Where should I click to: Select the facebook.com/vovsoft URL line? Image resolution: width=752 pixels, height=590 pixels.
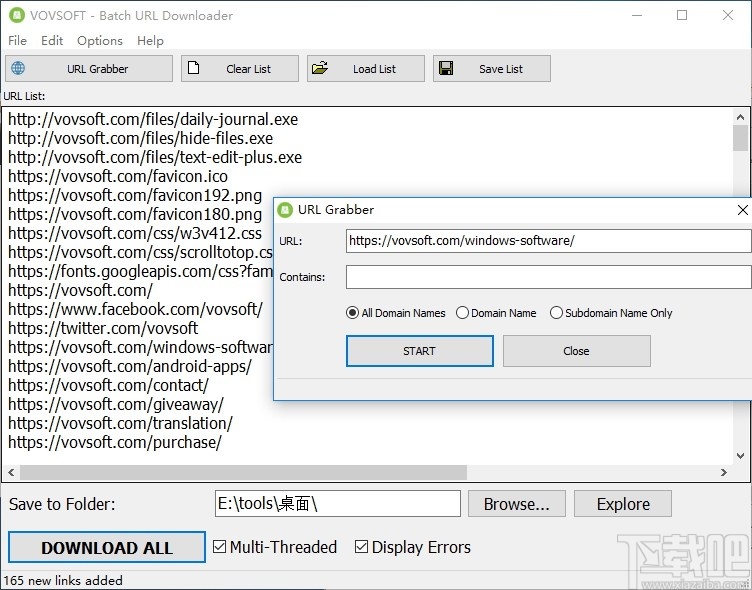click(x=135, y=309)
